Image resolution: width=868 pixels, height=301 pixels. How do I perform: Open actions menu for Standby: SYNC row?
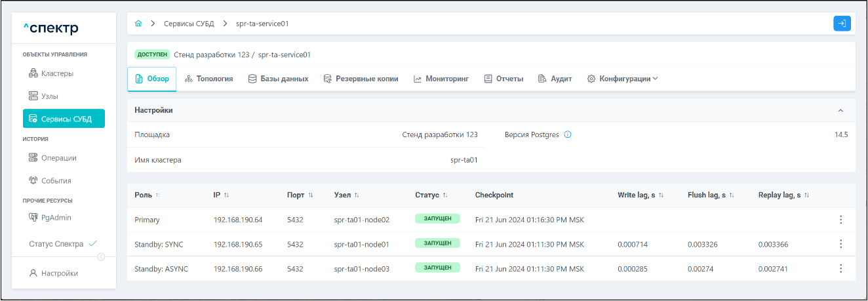pos(840,244)
